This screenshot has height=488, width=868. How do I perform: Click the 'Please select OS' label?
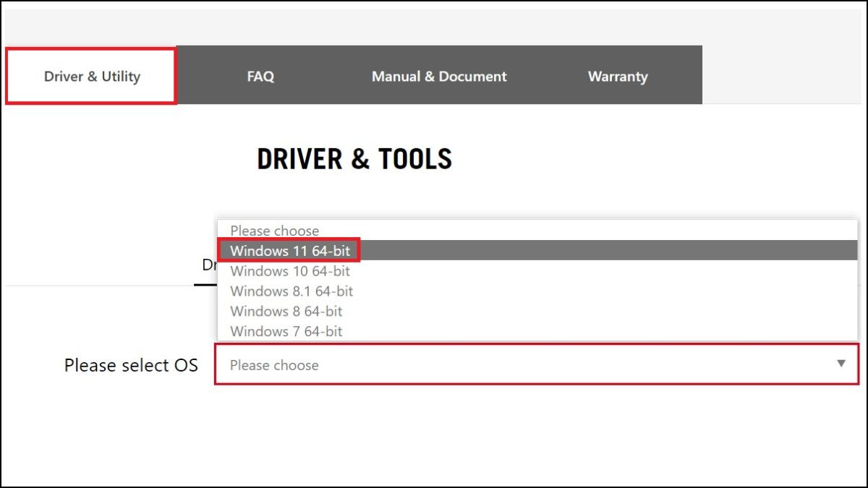coord(131,365)
